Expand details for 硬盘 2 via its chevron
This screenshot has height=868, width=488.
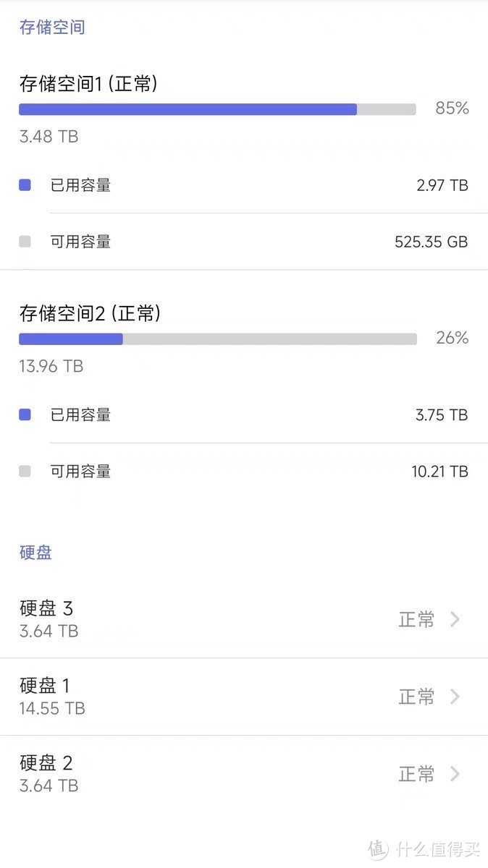455,774
